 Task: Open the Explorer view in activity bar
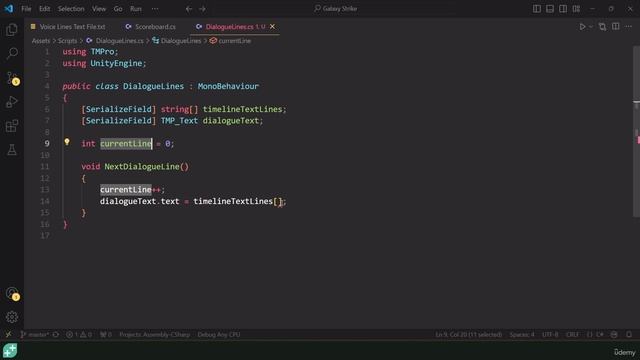coord(12,29)
